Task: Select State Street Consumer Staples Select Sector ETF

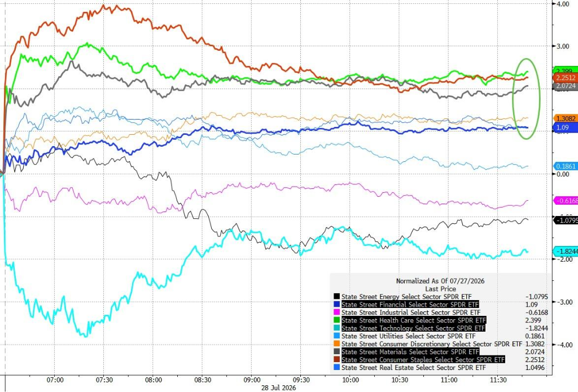Action: [423, 360]
